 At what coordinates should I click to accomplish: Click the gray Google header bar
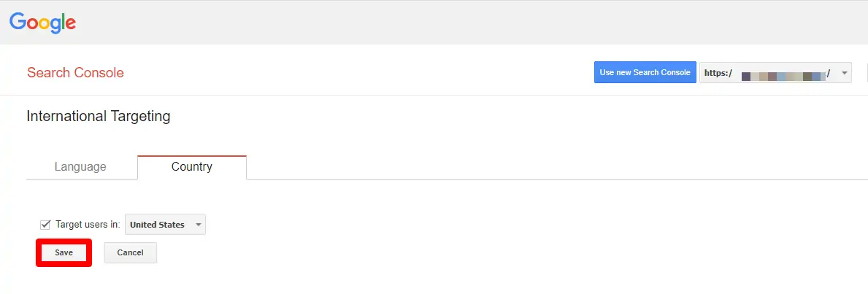pos(438,23)
